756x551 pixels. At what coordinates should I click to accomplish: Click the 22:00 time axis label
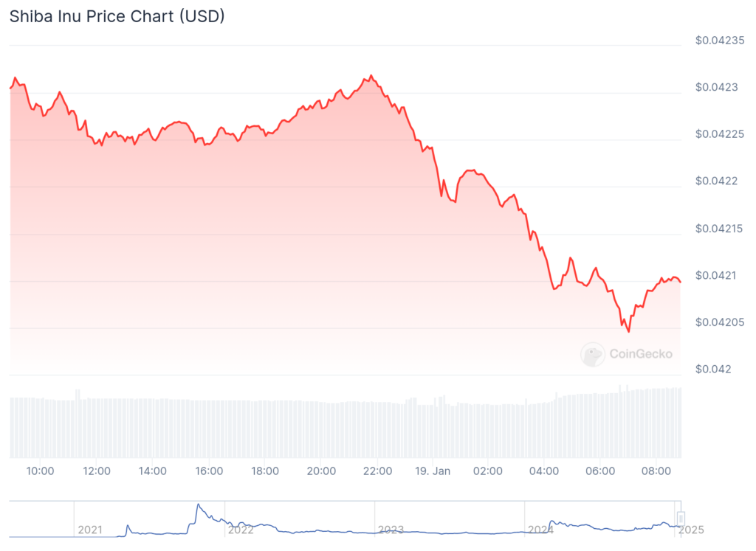point(377,471)
